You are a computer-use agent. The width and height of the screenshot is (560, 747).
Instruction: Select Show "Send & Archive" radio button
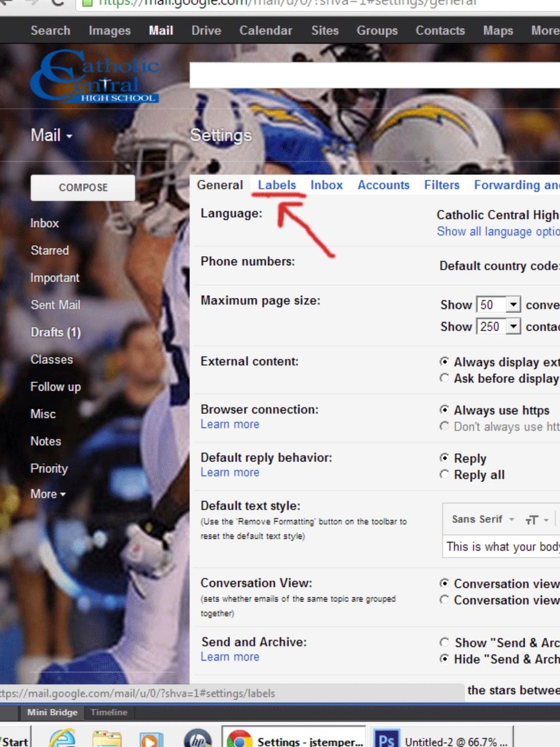[444, 642]
